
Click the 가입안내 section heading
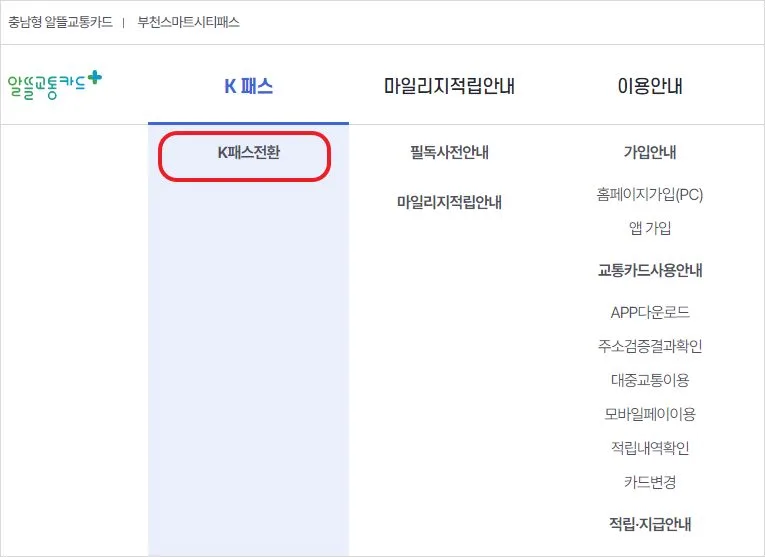click(x=649, y=152)
